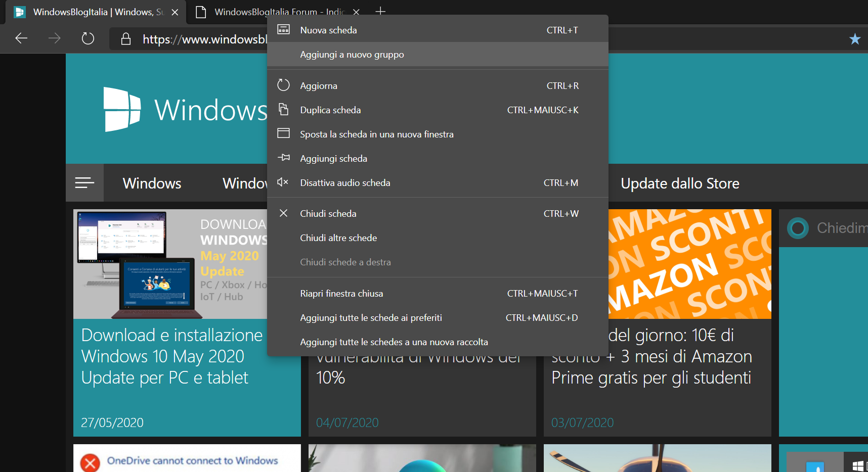Open Download e installazione Windows 10 article
Image resolution: width=868 pixels, height=472 pixels.
[x=172, y=356]
